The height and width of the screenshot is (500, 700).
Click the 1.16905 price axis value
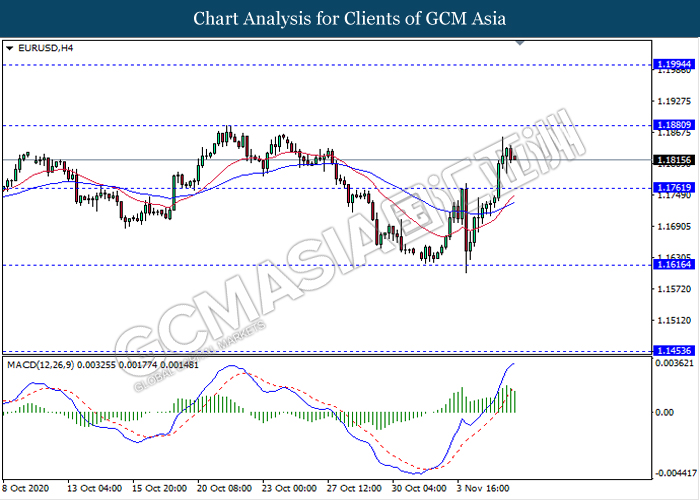tap(674, 227)
